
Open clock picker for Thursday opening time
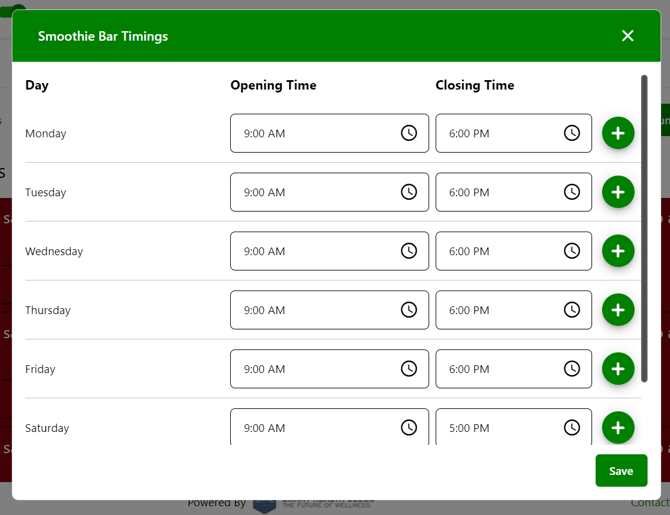click(409, 310)
